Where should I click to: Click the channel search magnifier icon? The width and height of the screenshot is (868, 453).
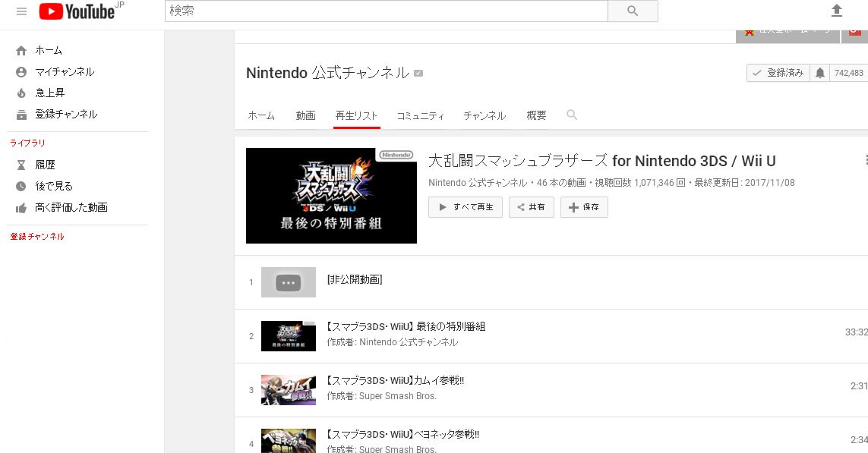click(572, 115)
